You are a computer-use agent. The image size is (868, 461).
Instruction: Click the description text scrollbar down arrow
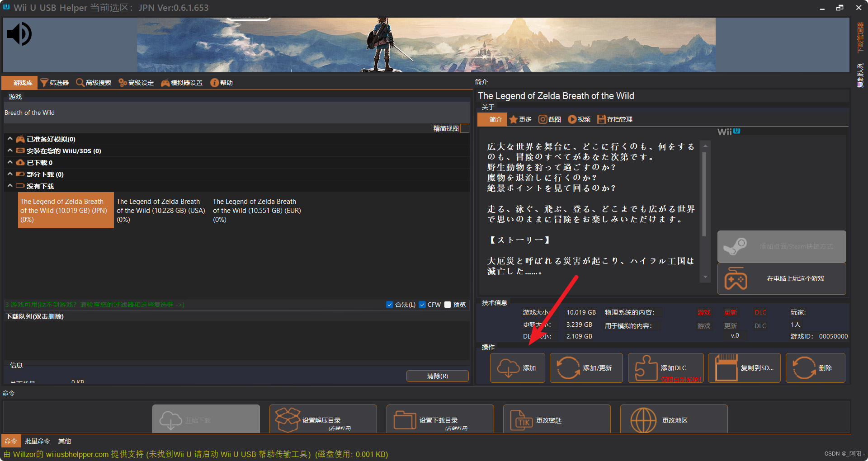[x=705, y=277]
